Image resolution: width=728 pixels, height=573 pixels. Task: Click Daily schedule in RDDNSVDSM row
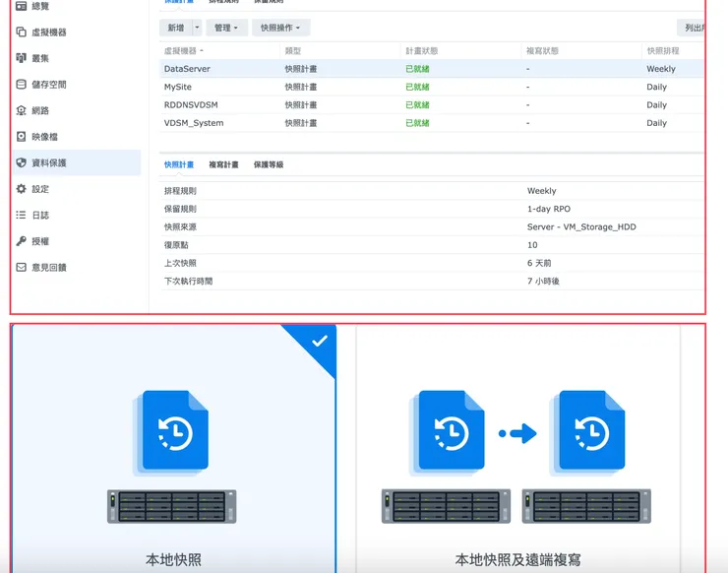656,105
